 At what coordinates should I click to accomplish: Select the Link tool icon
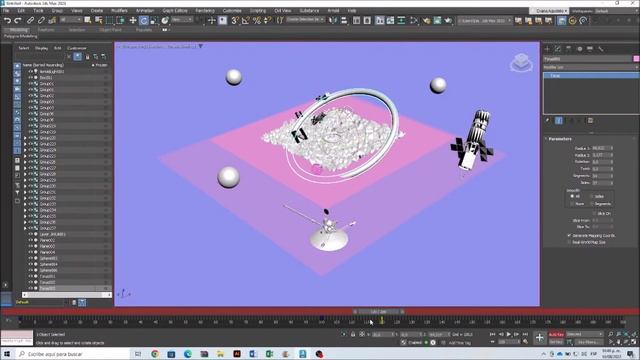point(31,20)
